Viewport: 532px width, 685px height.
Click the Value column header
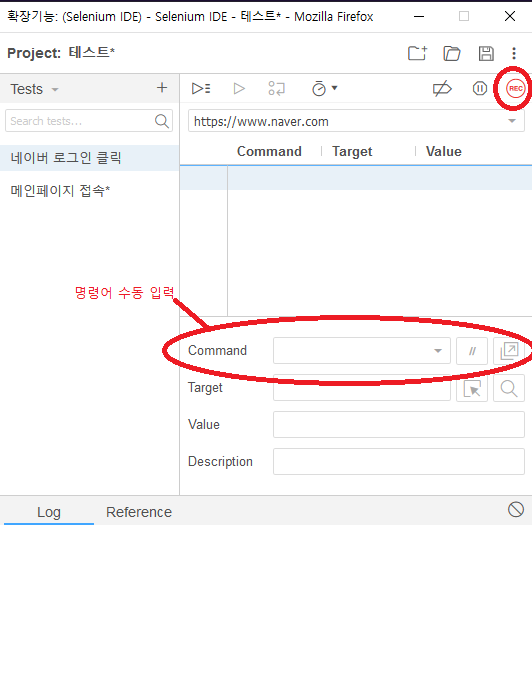443,152
